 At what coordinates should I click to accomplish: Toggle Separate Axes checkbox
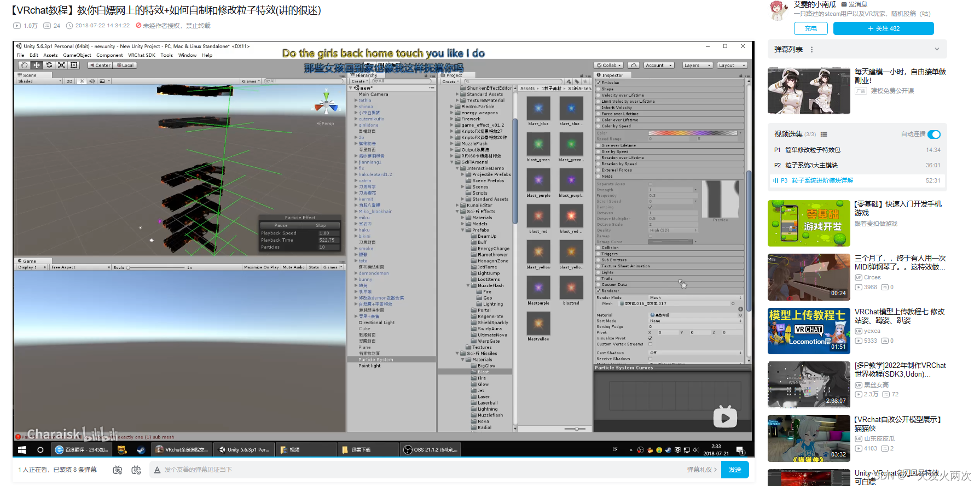(x=651, y=184)
